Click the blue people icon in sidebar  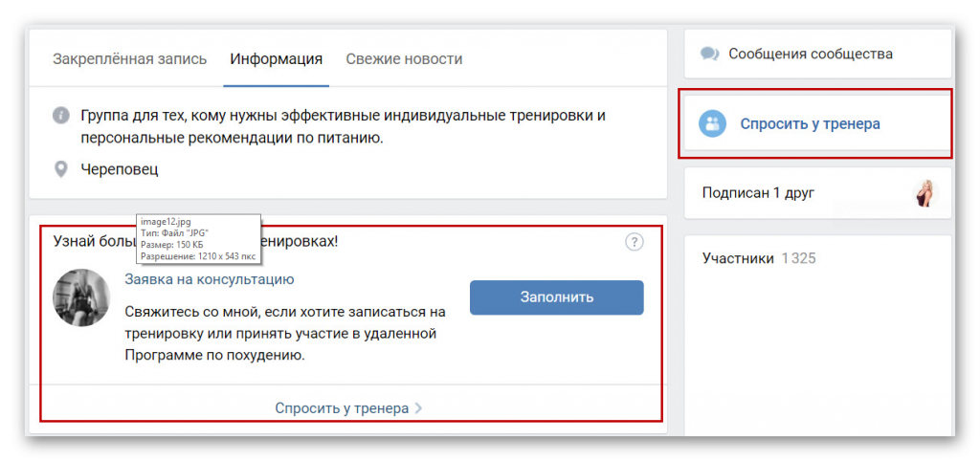pos(713,123)
